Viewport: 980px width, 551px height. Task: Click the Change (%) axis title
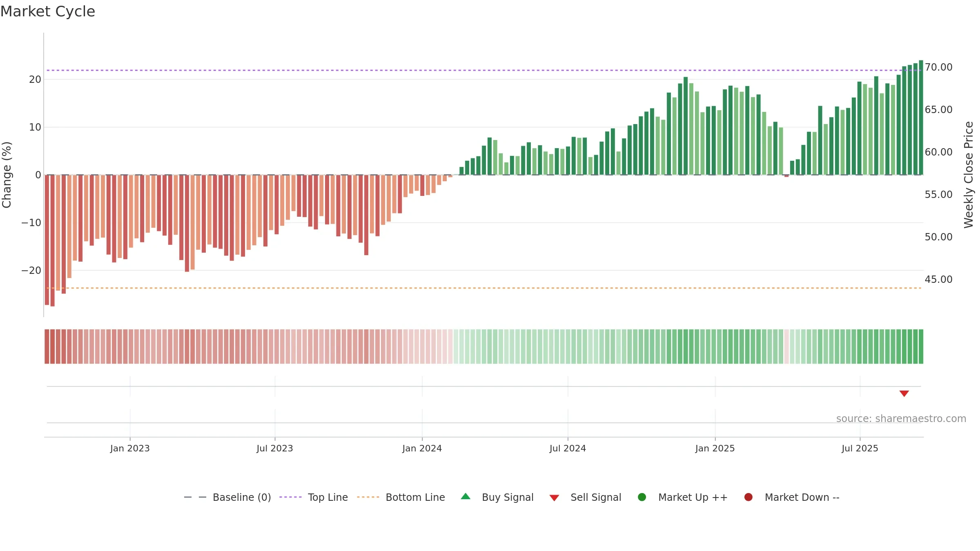click(7, 175)
